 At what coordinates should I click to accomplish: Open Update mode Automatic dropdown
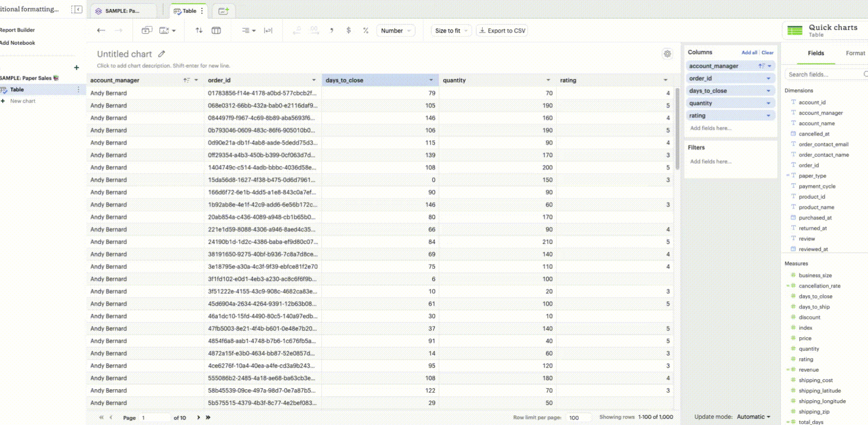pos(753,416)
